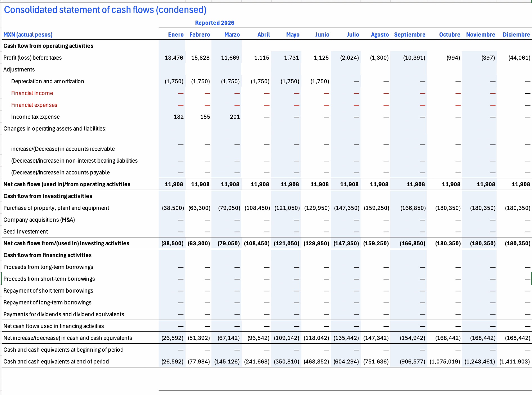Screen dimensions: 532x395
Task: Select 'Cash flow from financing activities' heading
Action: tap(48, 255)
